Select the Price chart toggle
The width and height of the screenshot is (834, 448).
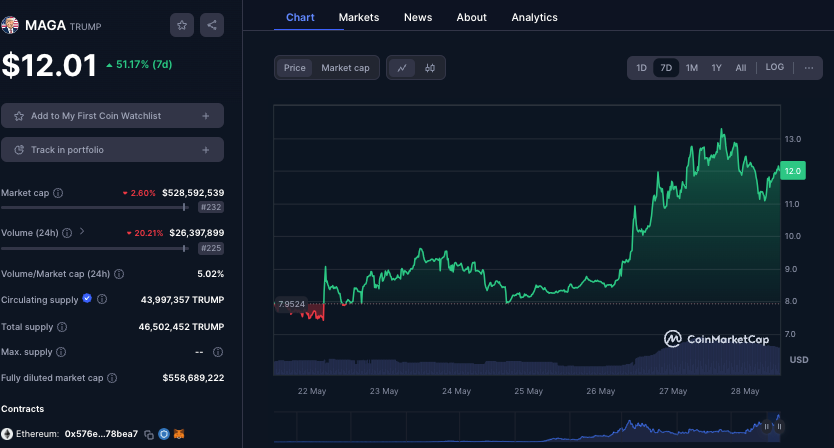tap(295, 68)
